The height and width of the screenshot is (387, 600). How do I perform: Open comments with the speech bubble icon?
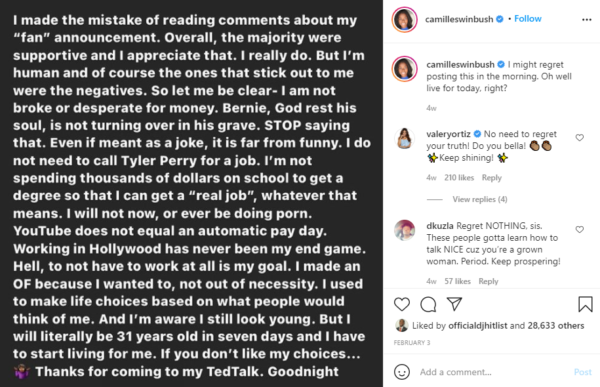pos(428,304)
